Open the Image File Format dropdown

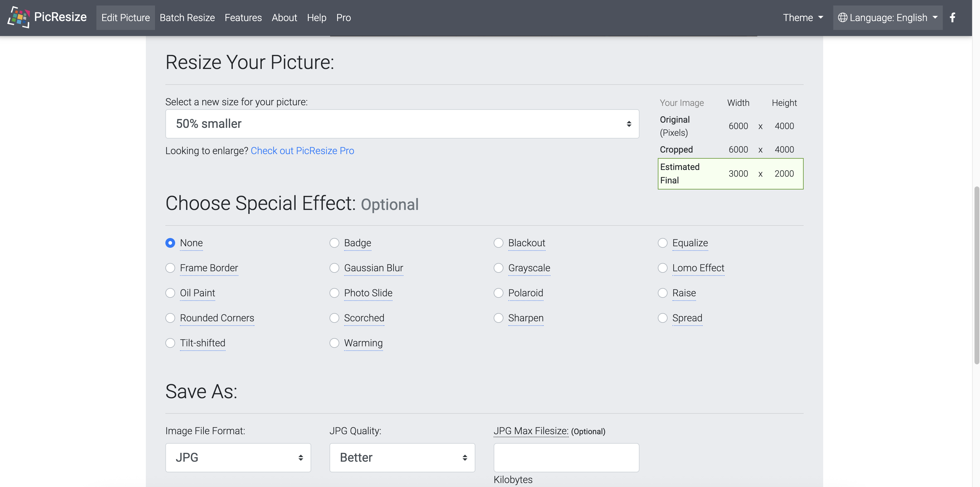pos(238,457)
